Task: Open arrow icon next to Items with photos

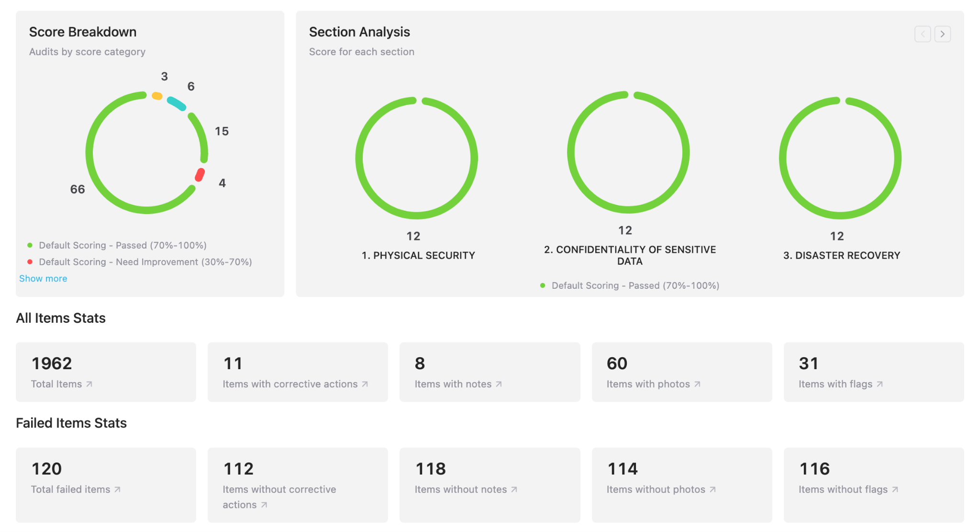Action: click(697, 384)
